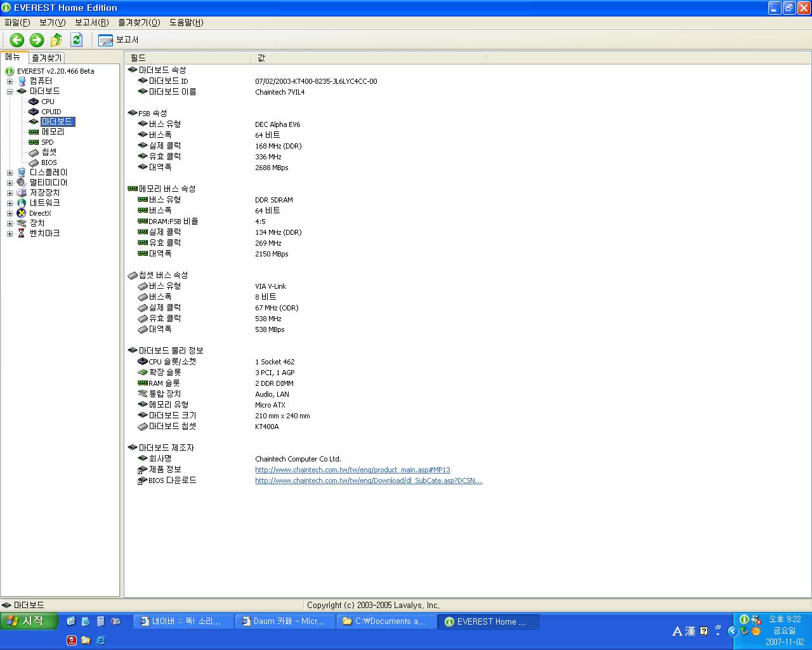Collapse the 마더보드 parent tree node
This screenshot has width=812, height=650.
click(x=10, y=91)
